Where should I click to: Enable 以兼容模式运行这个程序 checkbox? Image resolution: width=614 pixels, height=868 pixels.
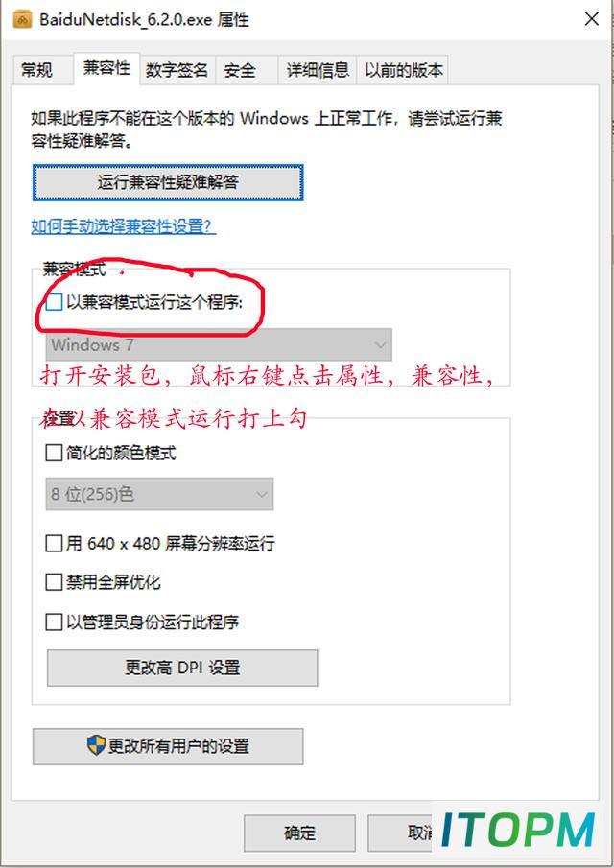point(54,302)
